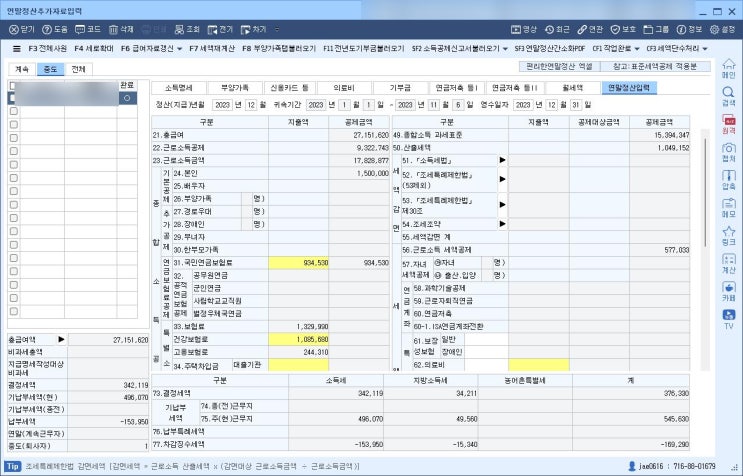This screenshot has width=743, height=476.
Task: Click the 31.국민연금보험료 yellow amount field
Action: pos(299,262)
